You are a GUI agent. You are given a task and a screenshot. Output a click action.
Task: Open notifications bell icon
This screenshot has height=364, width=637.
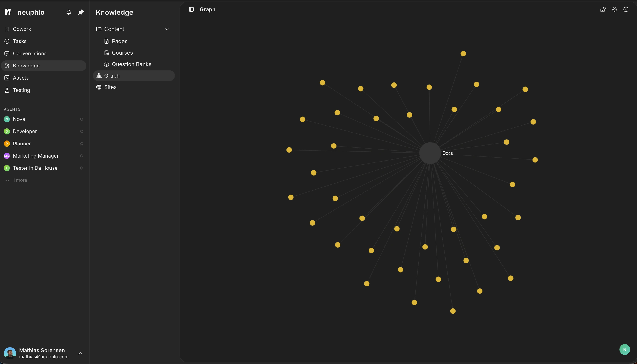[69, 12]
